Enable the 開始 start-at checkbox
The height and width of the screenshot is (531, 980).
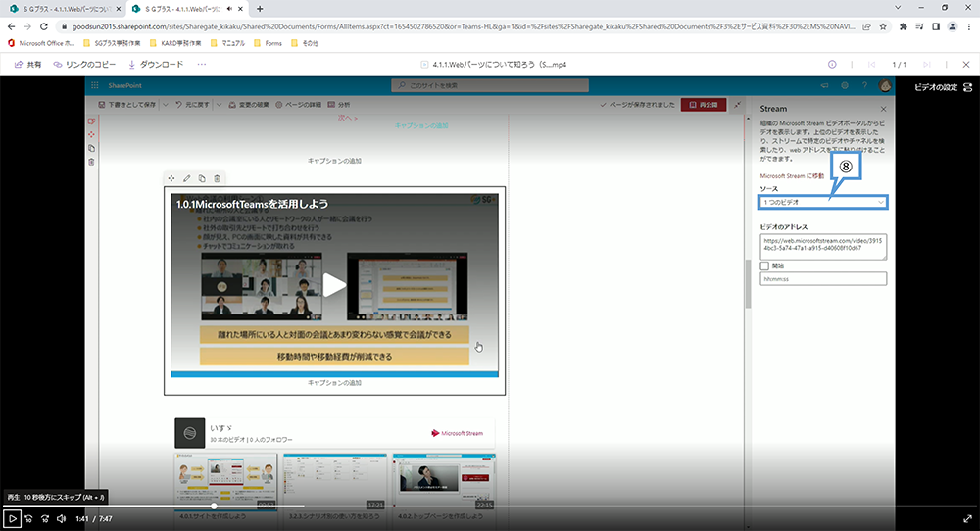pos(764,266)
